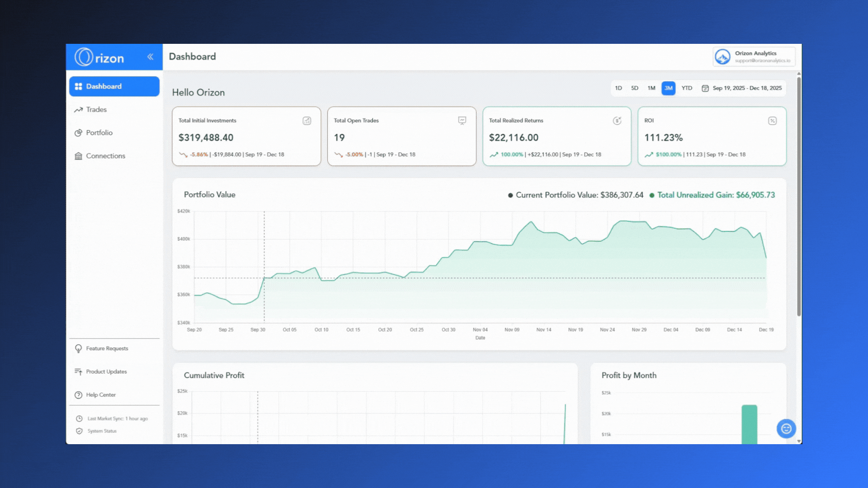Click Total Open Trades presentation icon
The image size is (868, 488).
click(x=462, y=121)
